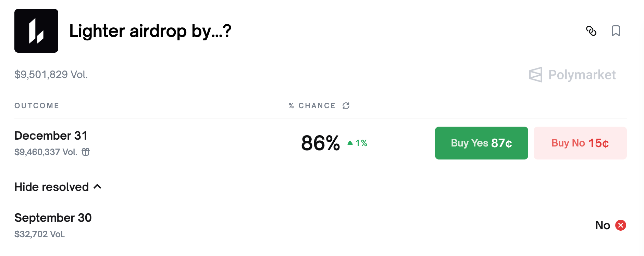The height and width of the screenshot is (256, 644).
Task: Click the copy link icon
Action: click(x=591, y=31)
